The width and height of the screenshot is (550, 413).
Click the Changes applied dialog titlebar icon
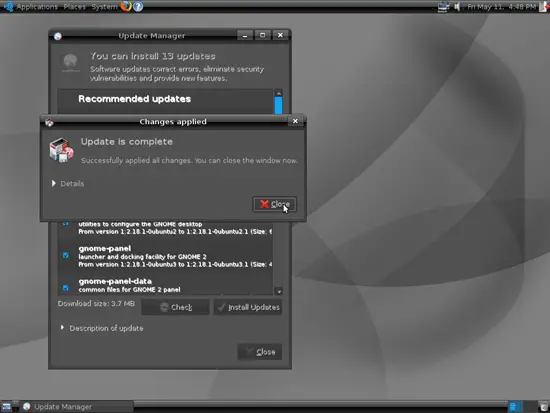tap(49, 122)
